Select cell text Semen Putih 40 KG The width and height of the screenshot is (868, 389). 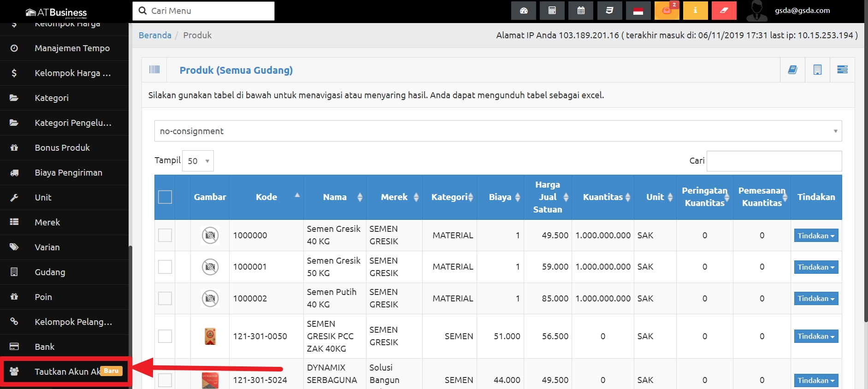point(332,298)
